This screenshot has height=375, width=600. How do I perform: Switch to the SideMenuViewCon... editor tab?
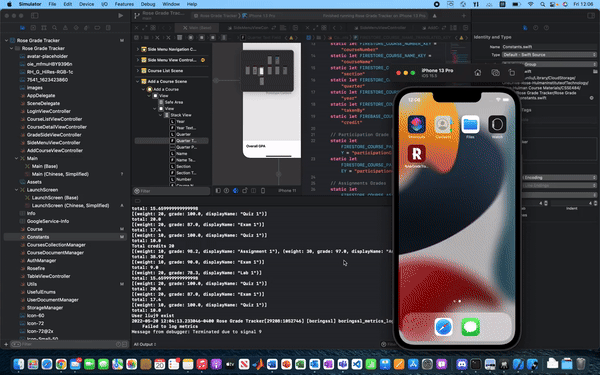(251, 28)
